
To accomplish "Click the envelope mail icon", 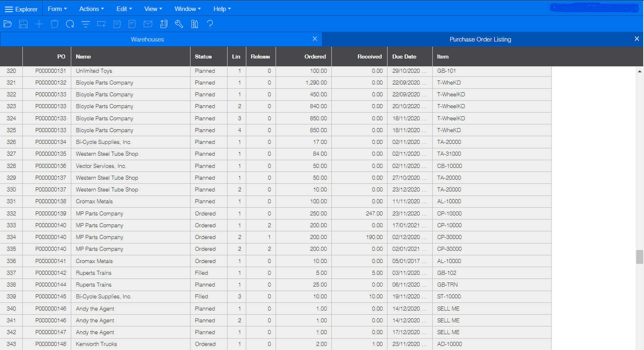I will coord(148,24).
